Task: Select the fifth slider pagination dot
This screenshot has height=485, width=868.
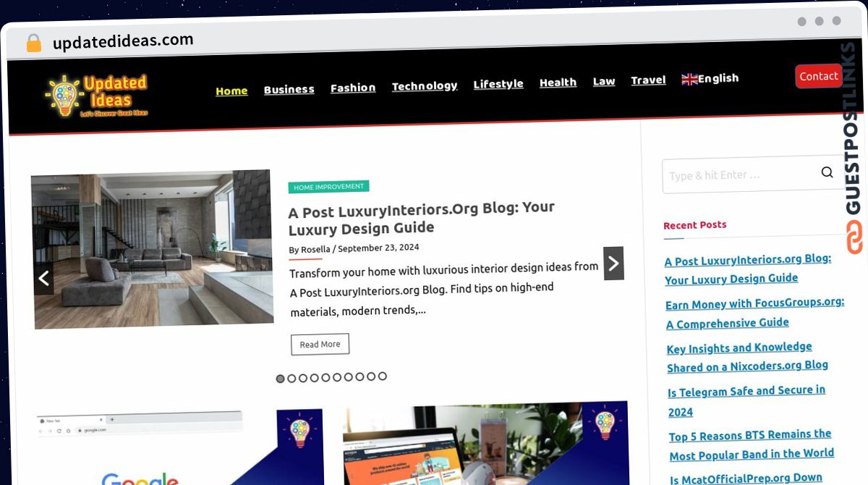Action: (x=325, y=378)
